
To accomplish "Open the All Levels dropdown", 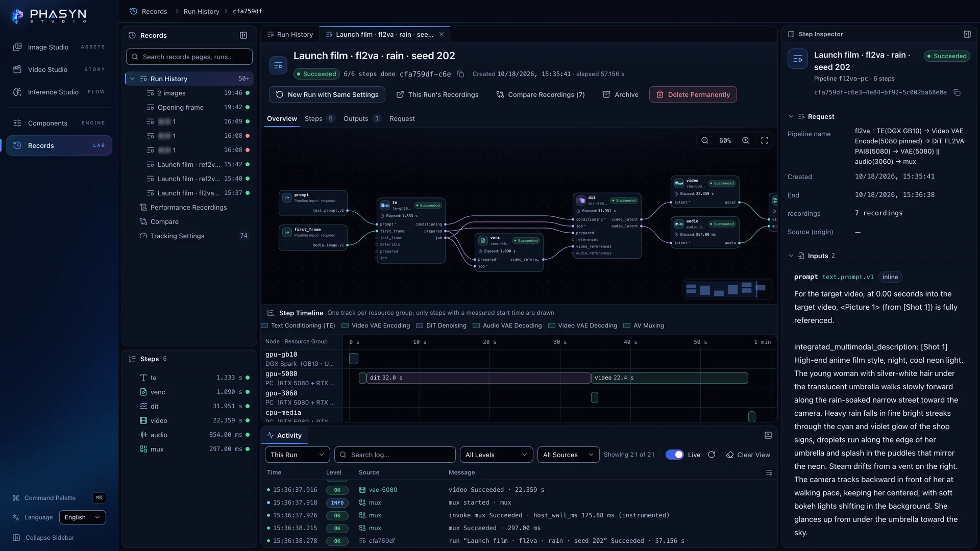I will click(x=496, y=455).
